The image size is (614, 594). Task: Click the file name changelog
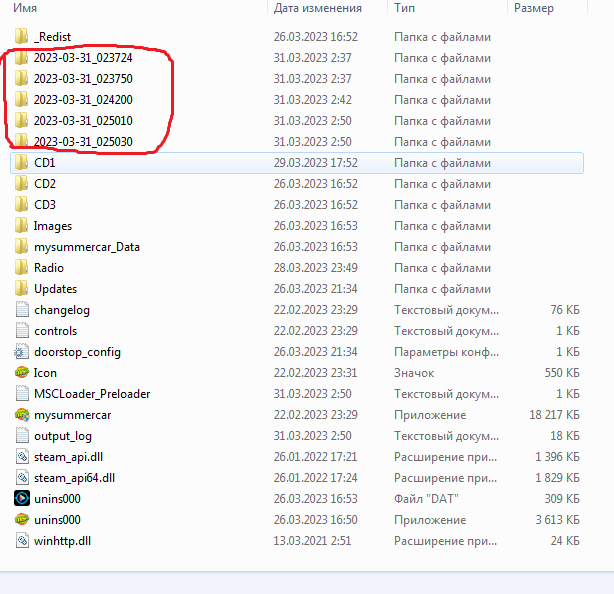(x=62, y=310)
